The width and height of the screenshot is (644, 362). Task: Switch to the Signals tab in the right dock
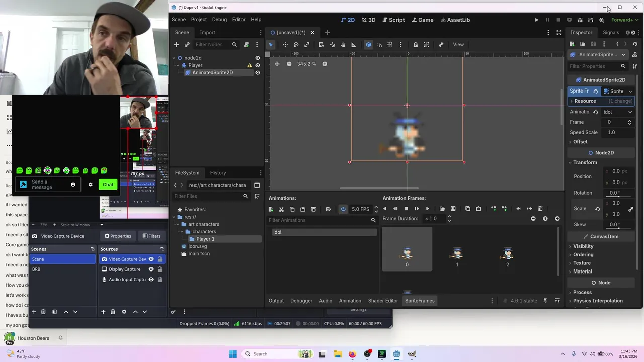[611, 33]
